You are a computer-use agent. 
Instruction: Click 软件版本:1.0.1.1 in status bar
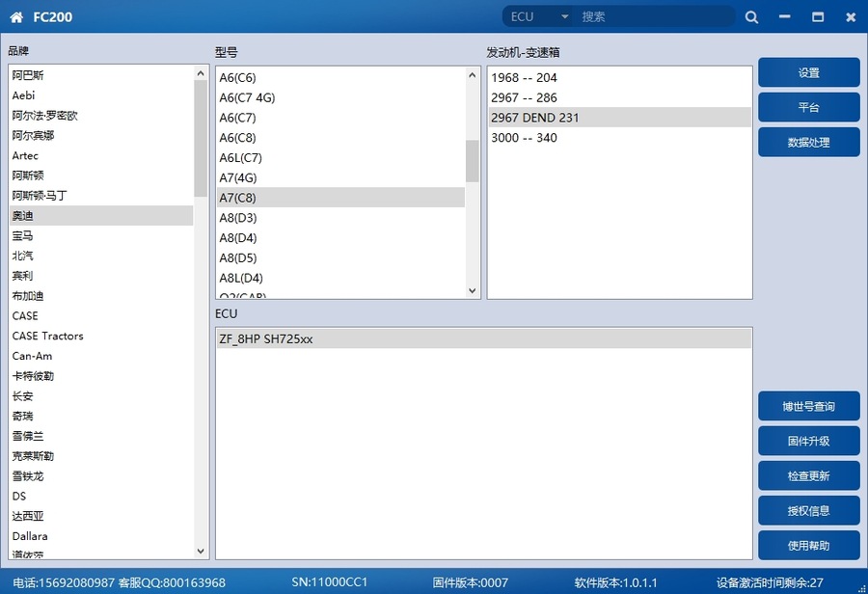point(615,582)
